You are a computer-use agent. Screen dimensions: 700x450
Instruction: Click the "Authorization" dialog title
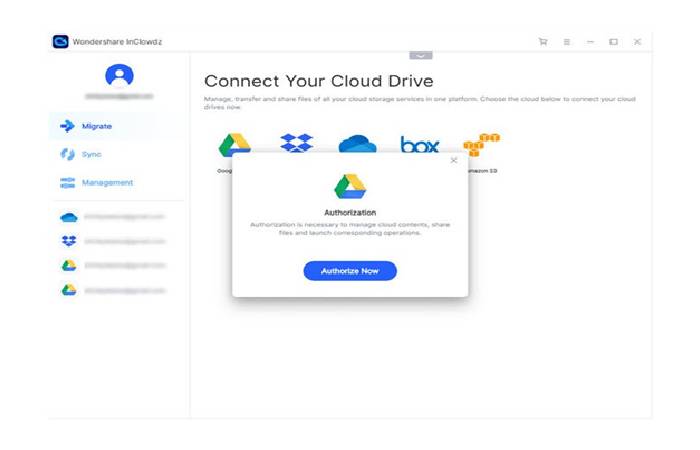coord(350,212)
